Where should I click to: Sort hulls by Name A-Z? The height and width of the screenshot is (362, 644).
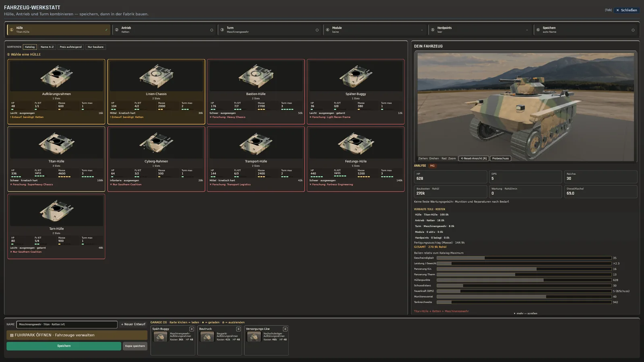pyautogui.click(x=47, y=47)
